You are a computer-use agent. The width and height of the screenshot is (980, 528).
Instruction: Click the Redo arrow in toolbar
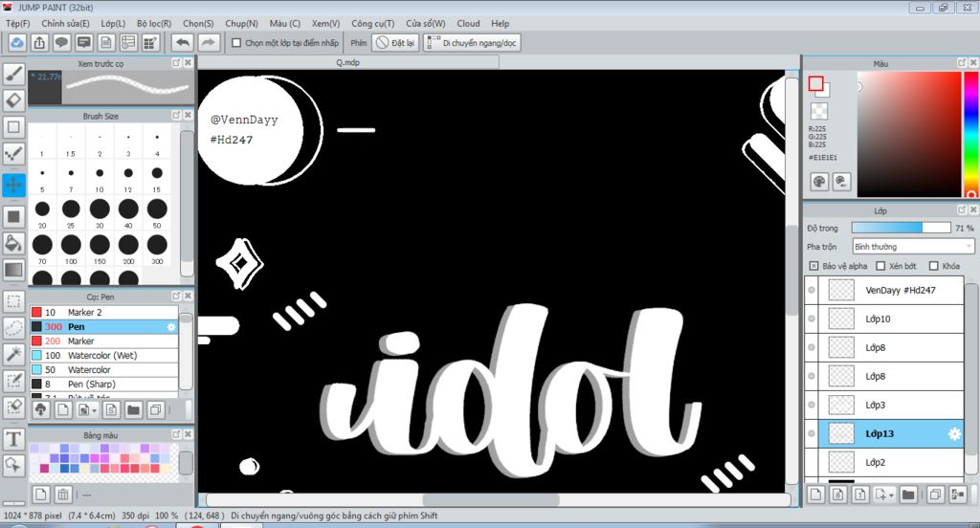pyautogui.click(x=208, y=42)
